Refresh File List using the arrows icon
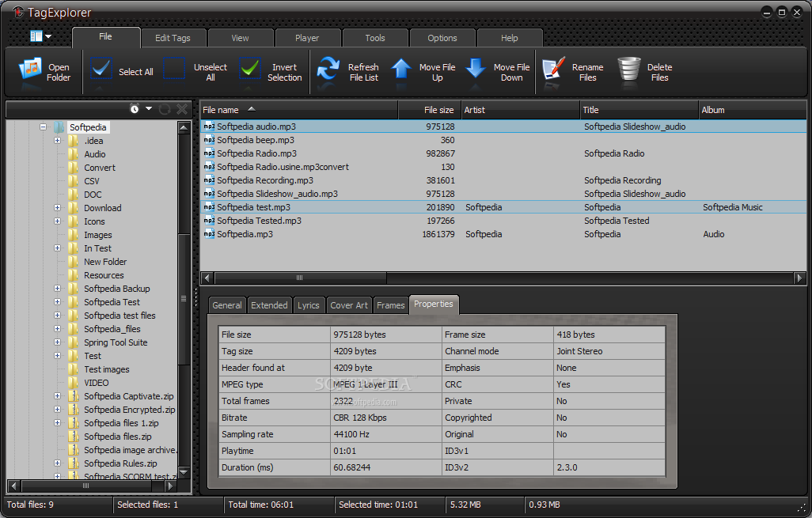 pos(328,69)
